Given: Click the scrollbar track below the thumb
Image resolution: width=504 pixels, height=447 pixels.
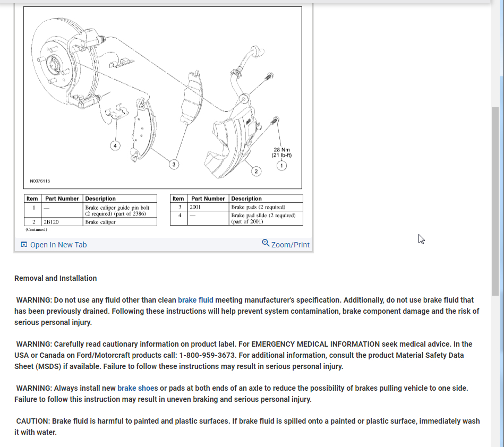Looking at the screenshot, I should 495,369.
